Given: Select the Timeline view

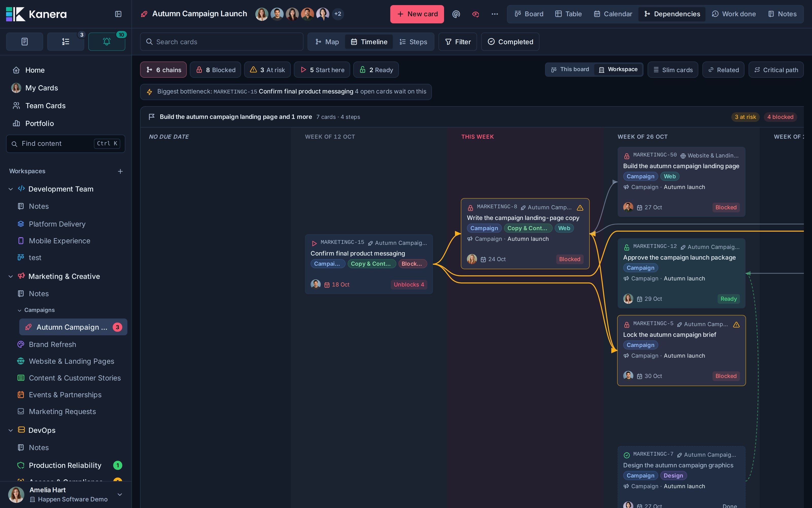Looking at the screenshot, I should (x=369, y=42).
